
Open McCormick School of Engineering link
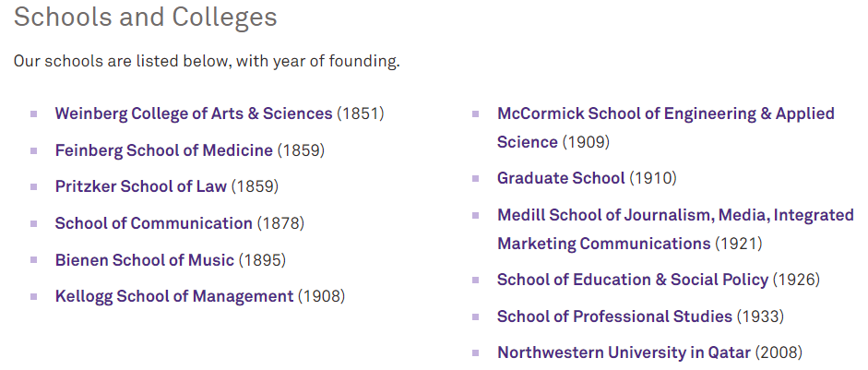click(665, 113)
